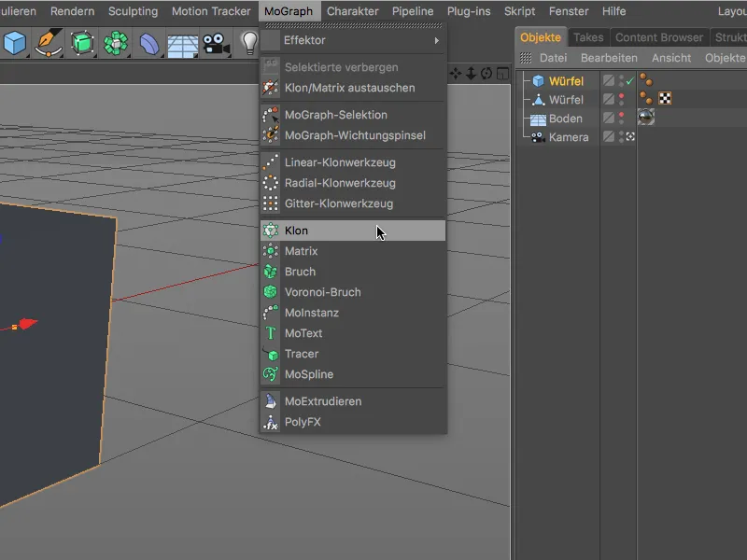
Task: Open the Plug-ins menu
Action: pyautogui.click(x=469, y=11)
